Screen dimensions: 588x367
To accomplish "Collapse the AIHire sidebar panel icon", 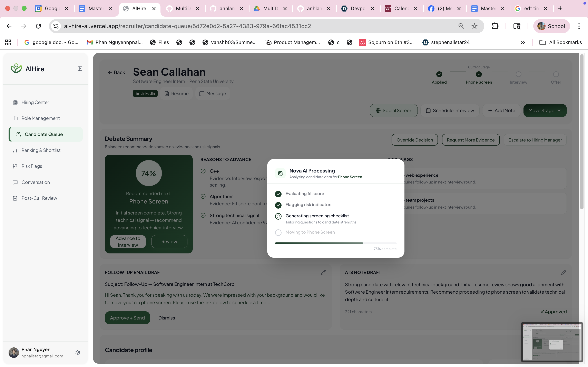I will [80, 69].
